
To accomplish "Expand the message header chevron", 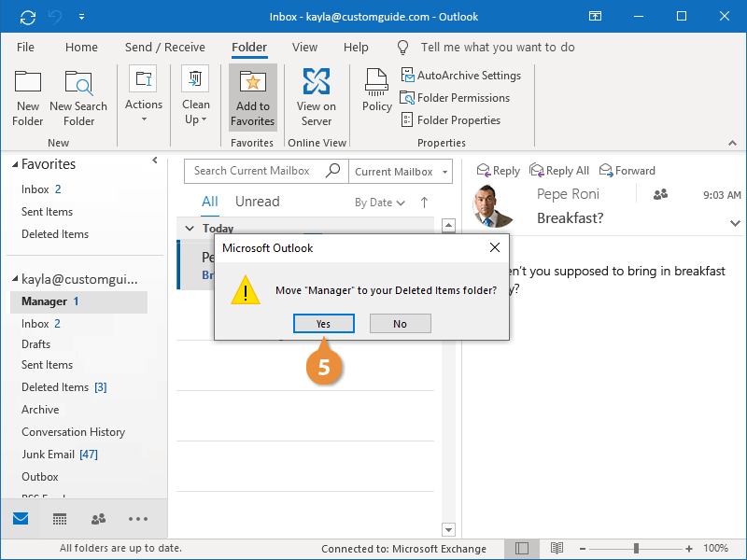I will point(735,223).
